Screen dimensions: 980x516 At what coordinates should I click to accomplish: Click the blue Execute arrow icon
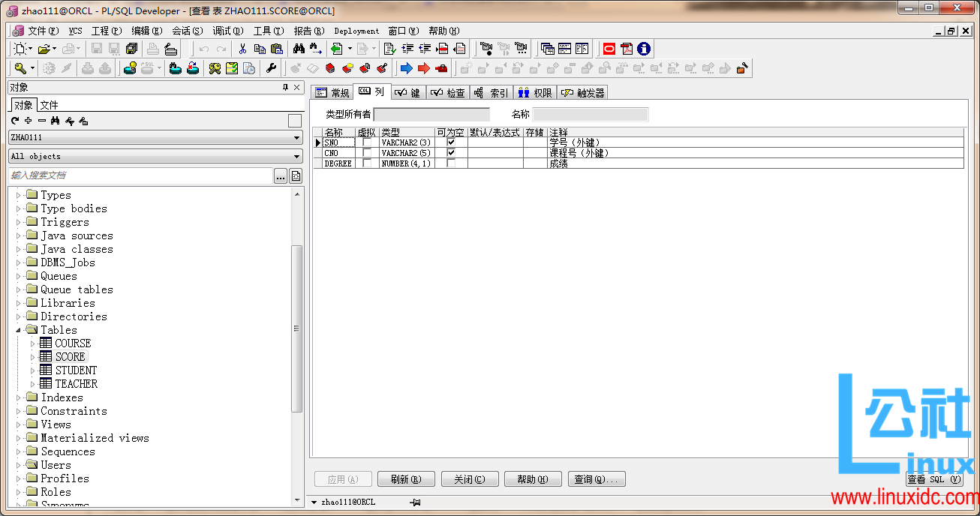[x=404, y=67]
